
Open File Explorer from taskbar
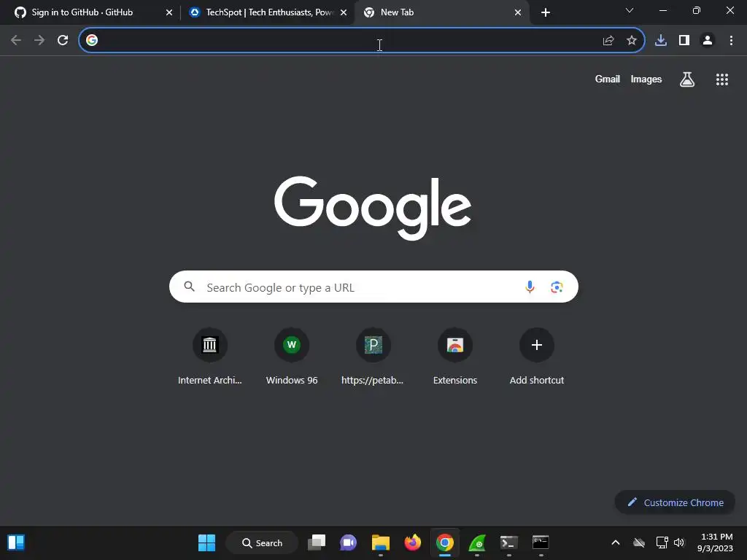pos(381,542)
